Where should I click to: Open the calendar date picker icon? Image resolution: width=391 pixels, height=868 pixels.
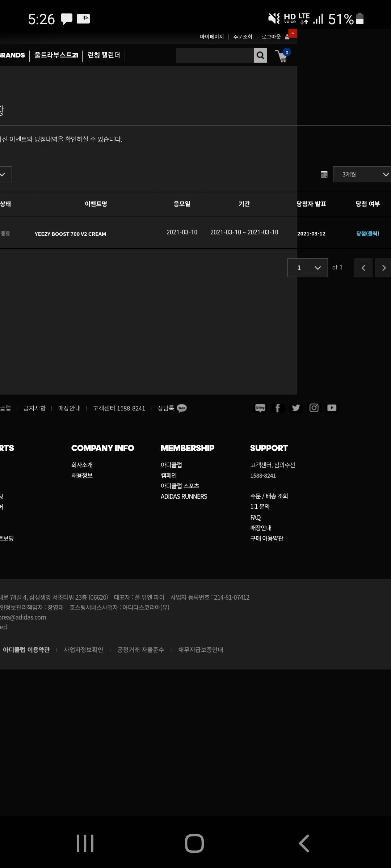pyautogui.click(x=324, y=174)
